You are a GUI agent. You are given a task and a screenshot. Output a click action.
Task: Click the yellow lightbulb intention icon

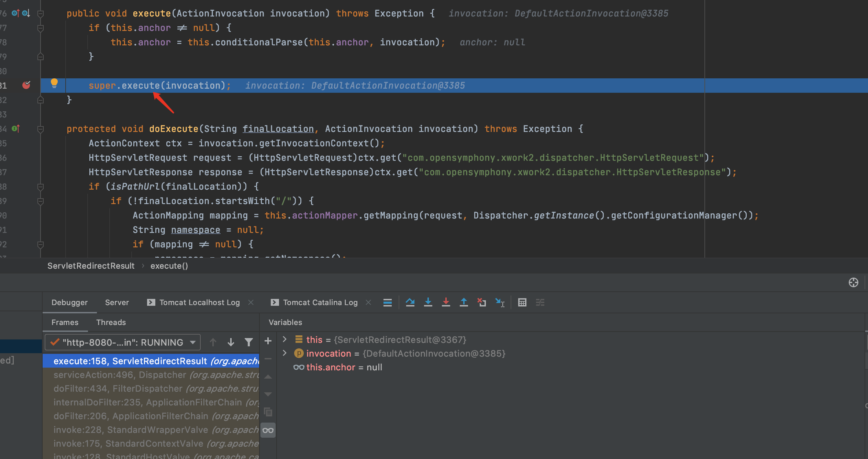point(54,83)
